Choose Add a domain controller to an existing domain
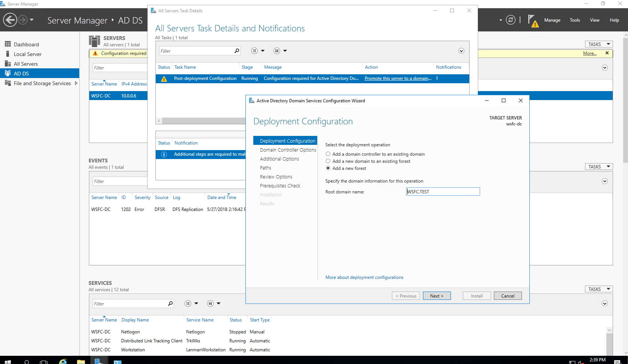 pos(328,154)
